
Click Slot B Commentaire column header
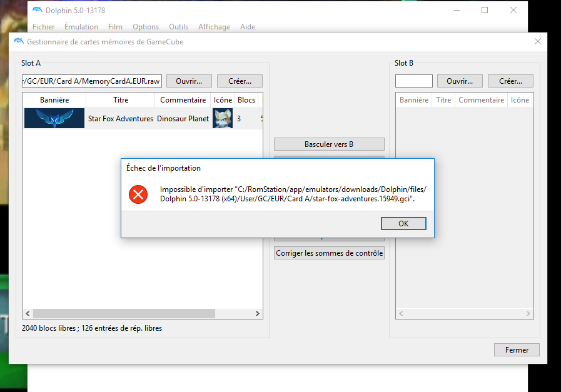tap(481, 100)
